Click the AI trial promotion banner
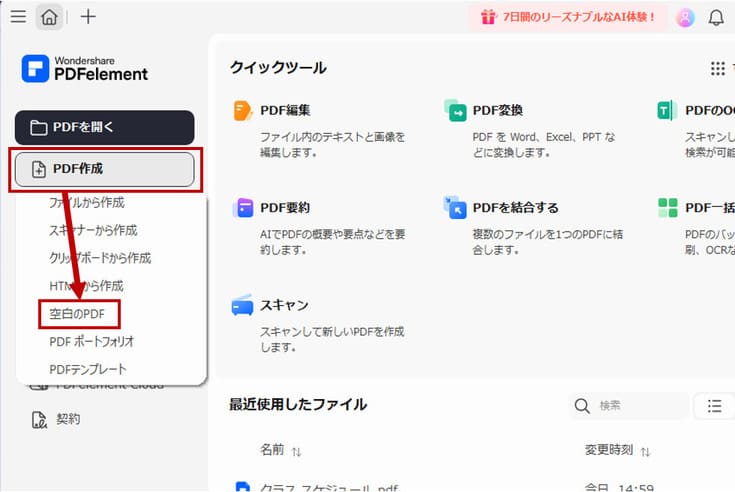This screenshot has width=735, height=492. pos(568,17)
